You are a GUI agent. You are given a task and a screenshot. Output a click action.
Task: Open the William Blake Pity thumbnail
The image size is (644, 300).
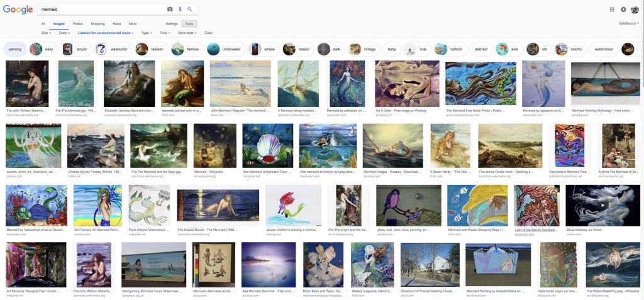click(613, 264)
